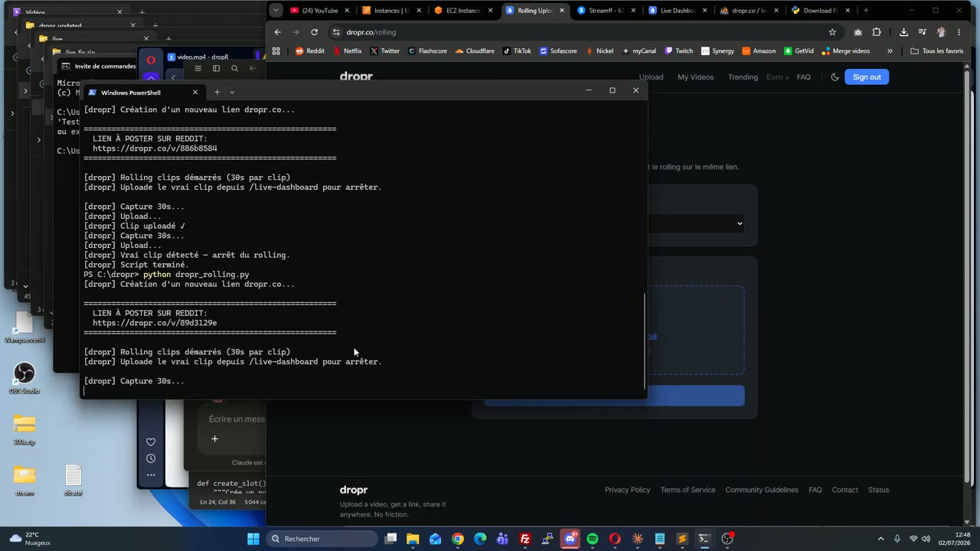Reload the dropr.co page

point(314,32)
